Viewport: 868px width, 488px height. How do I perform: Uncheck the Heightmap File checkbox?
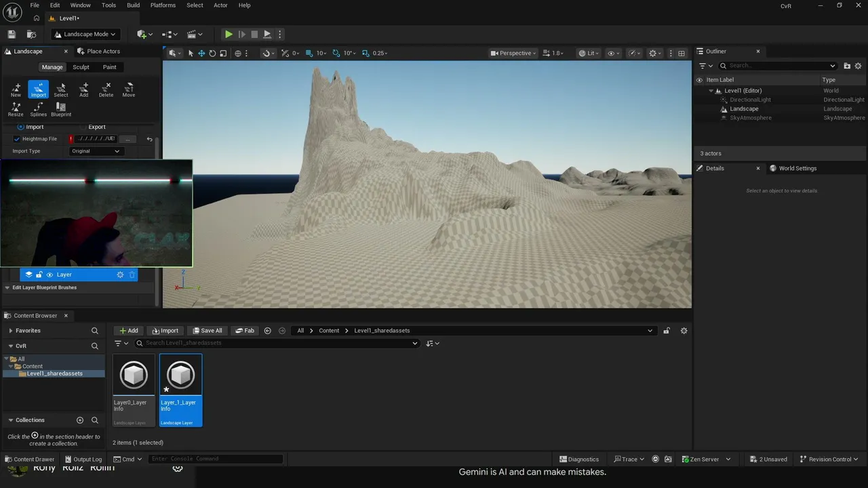[17, 139]
